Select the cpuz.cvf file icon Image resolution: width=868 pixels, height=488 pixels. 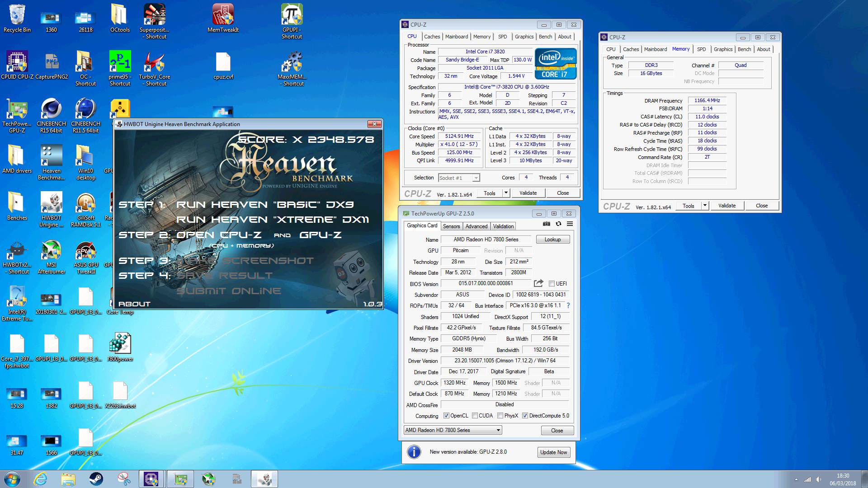223,66
